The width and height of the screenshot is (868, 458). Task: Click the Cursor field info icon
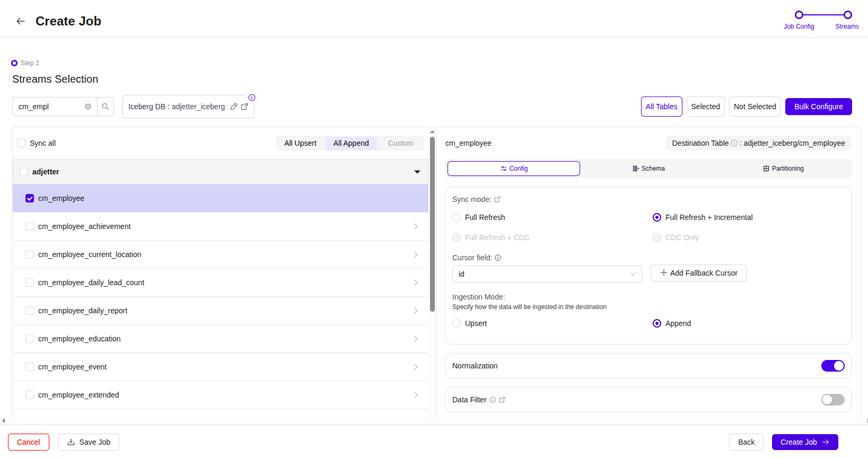pos(498,258)
